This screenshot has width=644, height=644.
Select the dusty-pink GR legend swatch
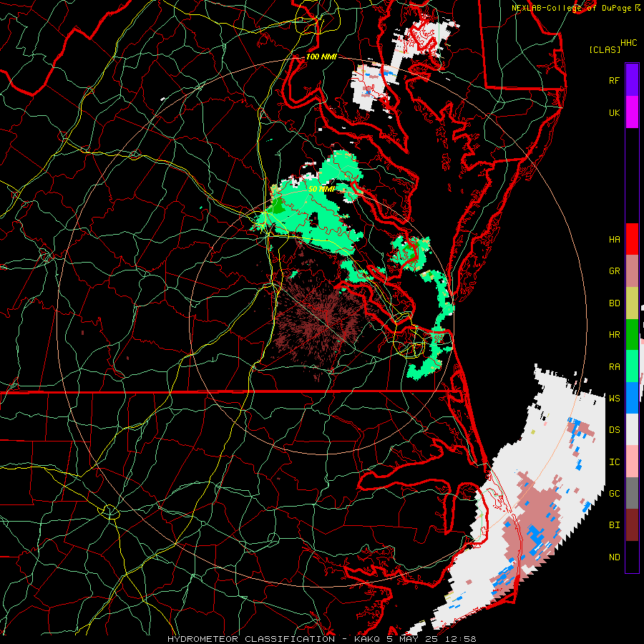[632, 271]
